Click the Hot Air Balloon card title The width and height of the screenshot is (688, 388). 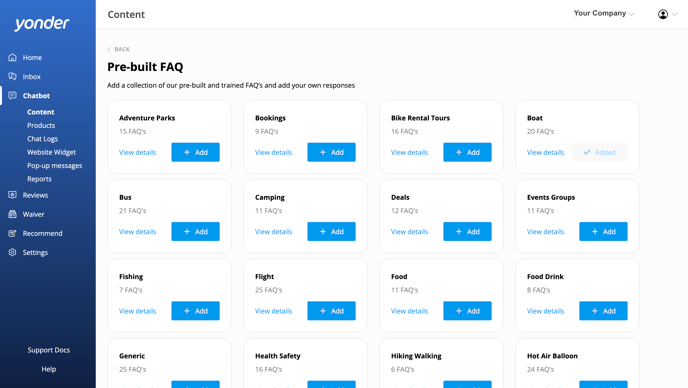pyautogui.click(x=552, y=356)
